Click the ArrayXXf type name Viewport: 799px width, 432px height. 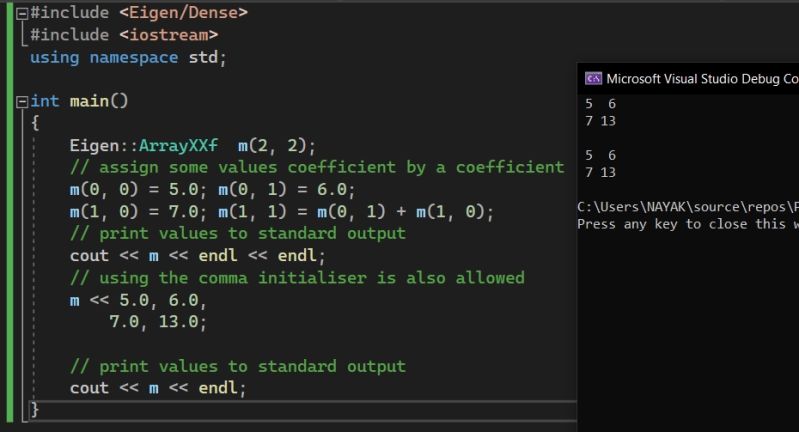pyautogui.click(x=178, y=146)
